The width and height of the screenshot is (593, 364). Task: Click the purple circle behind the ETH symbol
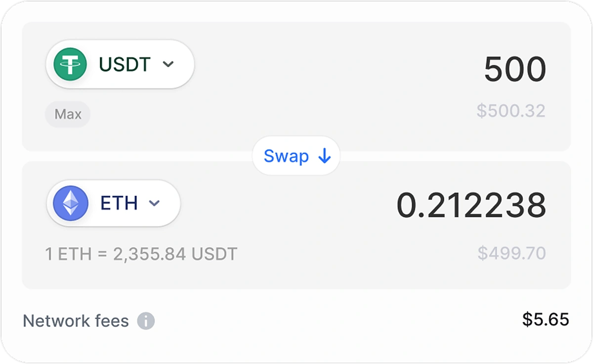tap(71, 203)
